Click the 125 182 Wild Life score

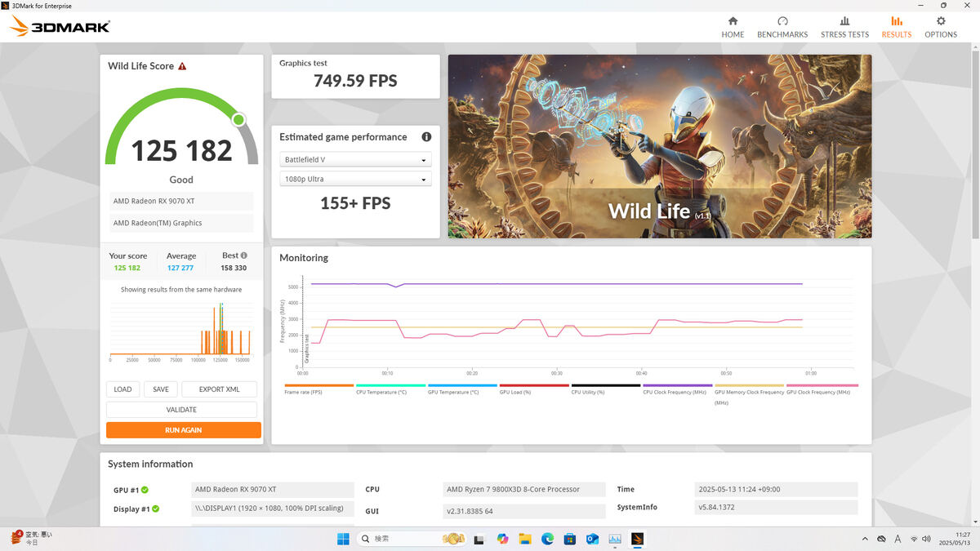(181, 150)
